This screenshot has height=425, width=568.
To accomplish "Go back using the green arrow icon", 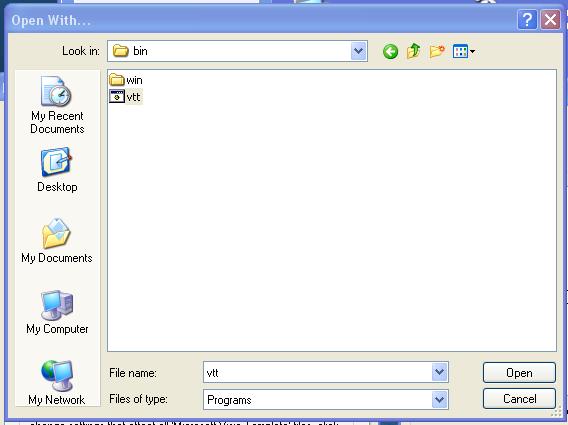I will [x=390, y=51].
